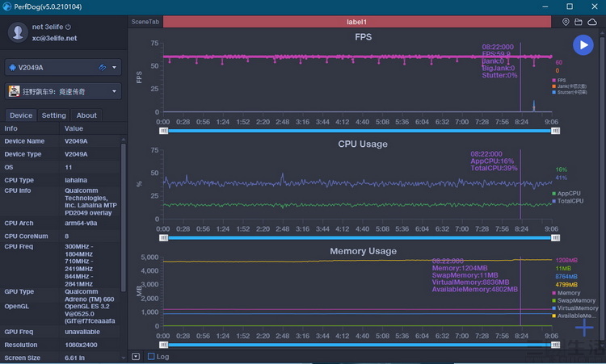Click the logout power icon beside net 3elife
Viewport: 606px width, 364px height.
point(68,27)
